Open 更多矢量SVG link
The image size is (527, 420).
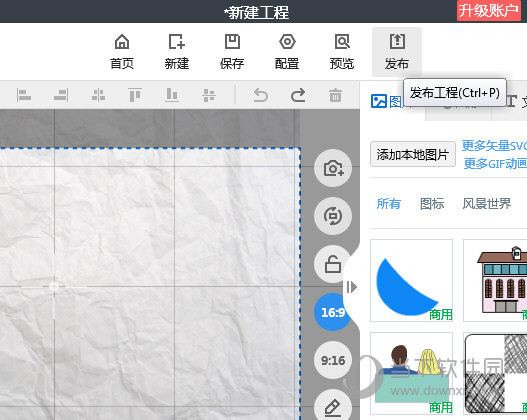click(494, 145)
